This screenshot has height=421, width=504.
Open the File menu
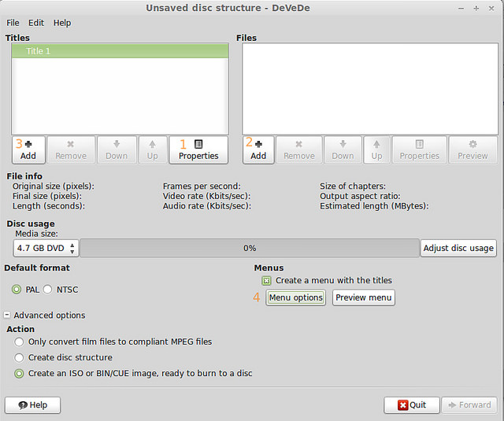click(13, 23)
